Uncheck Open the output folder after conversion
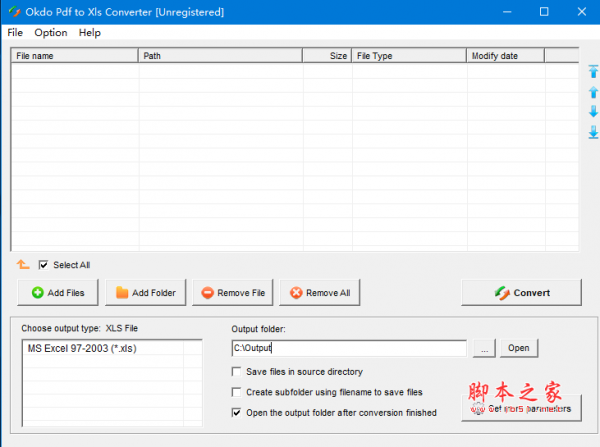 236,413
